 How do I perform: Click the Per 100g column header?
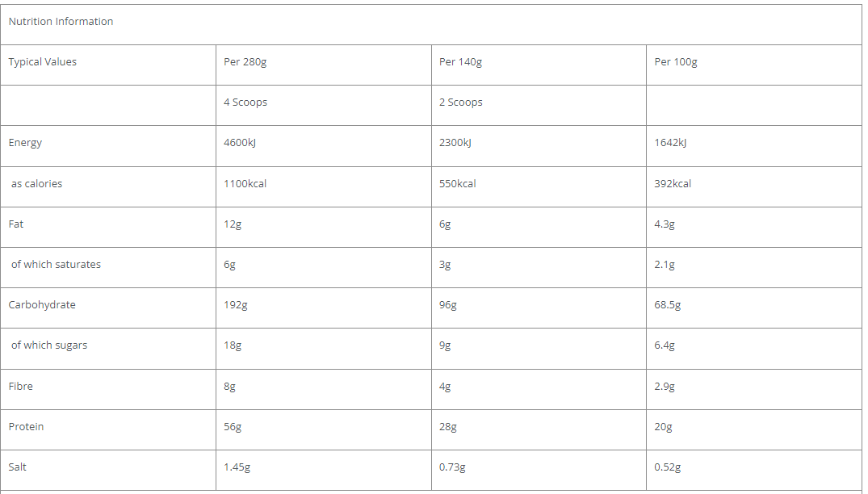tap(676, 62)
